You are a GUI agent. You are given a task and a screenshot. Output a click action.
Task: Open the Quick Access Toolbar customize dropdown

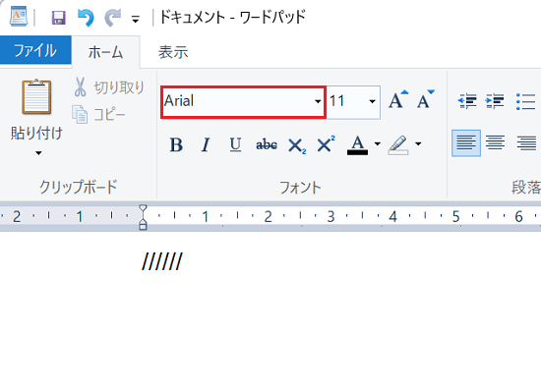click(x=136, y=19)
